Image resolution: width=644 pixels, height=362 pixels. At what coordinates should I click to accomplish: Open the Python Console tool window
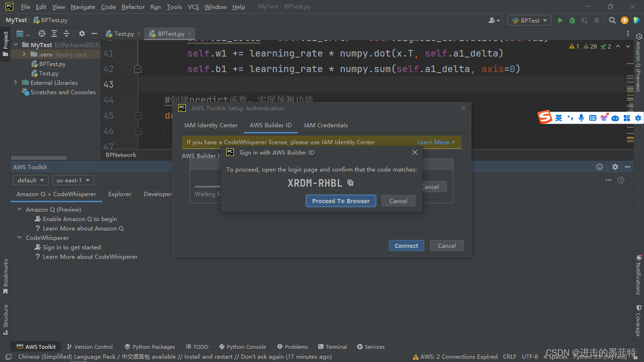pyautogui.click(x=242, y=346)
